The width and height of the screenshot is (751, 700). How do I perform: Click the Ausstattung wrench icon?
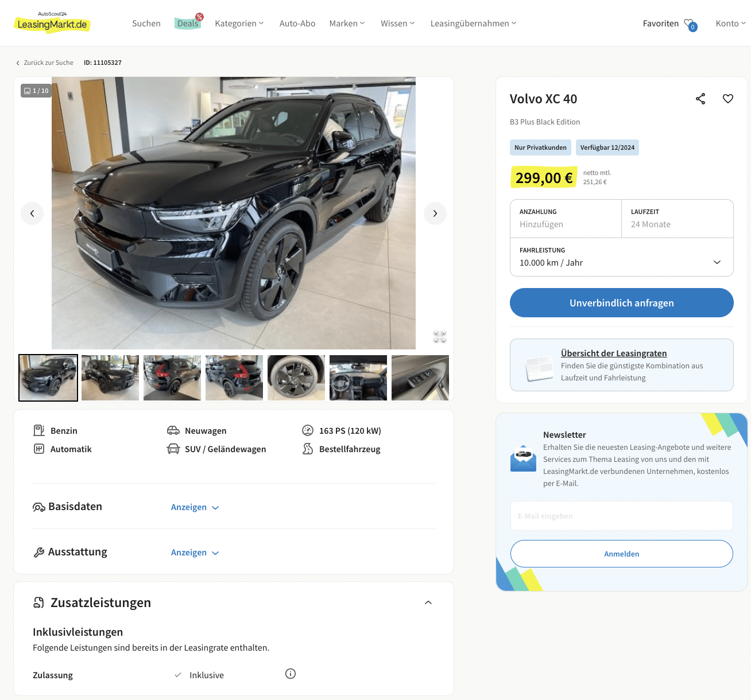[39, 553]
